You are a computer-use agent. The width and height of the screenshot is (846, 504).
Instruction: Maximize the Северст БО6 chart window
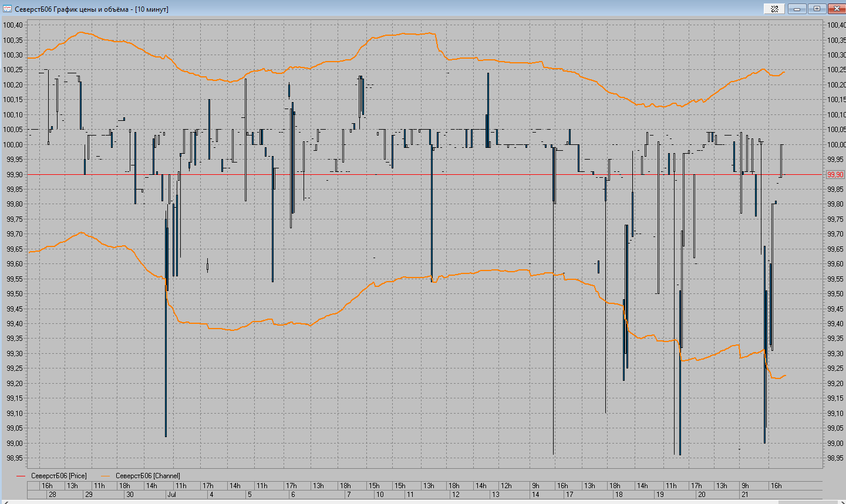(x=816, y=9)
